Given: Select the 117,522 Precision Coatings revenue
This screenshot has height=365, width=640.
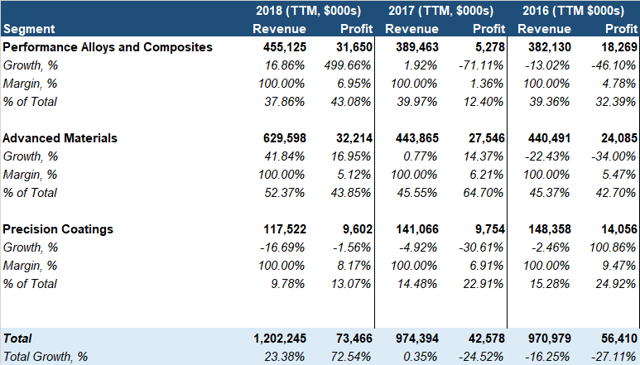Looking at the screenshot, I should (284, 229).
